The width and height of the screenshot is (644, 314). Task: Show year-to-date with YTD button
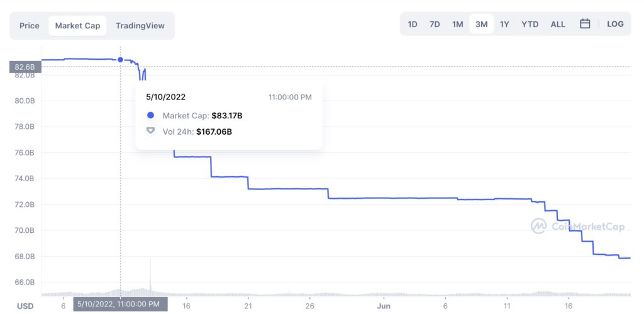point(530,25)
